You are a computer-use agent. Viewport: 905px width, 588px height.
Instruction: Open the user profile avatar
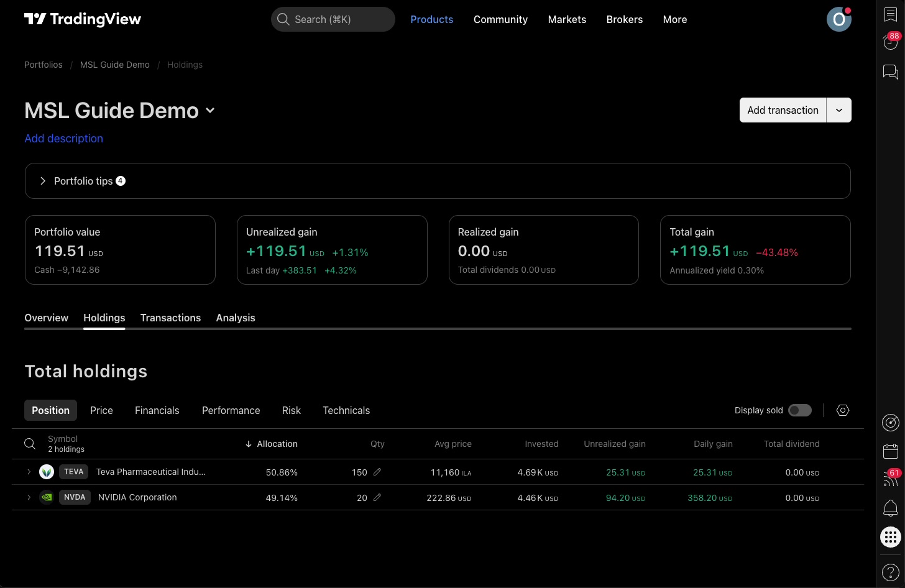click(x=838, y=19)
